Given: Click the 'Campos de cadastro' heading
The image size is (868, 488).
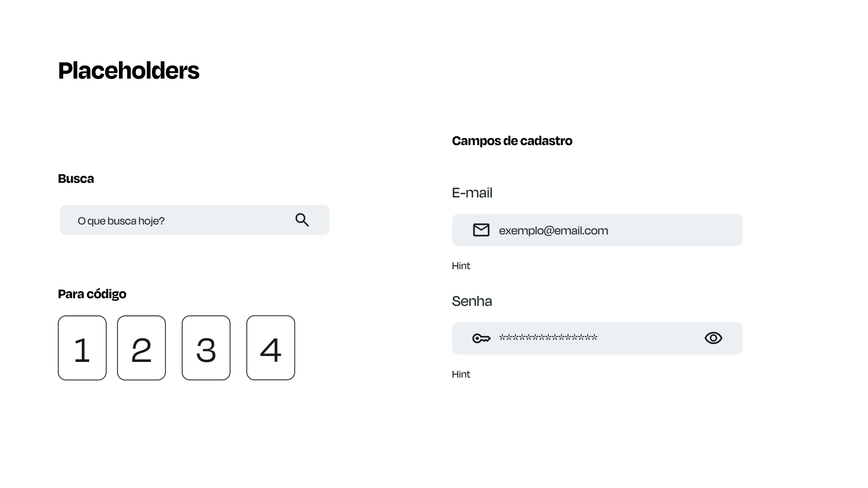Looking at the screenshot, I should (512, 141).
